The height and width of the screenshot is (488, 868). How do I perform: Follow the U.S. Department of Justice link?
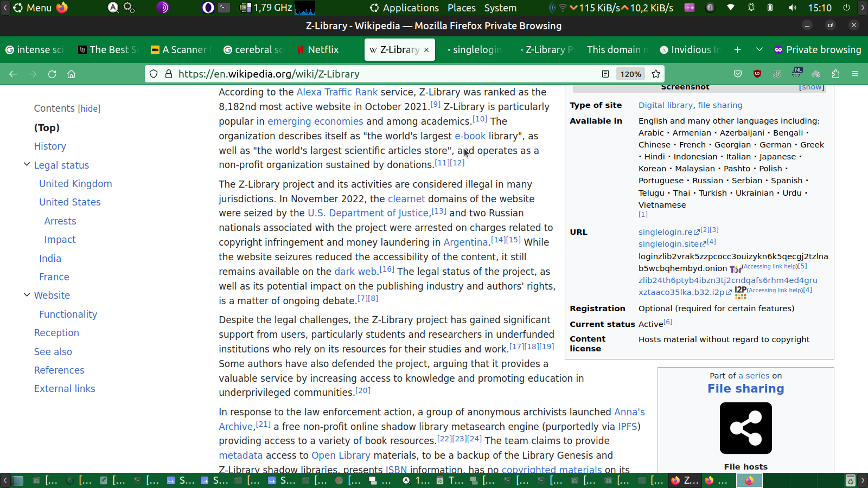pyautogui.click(x=368, y=213)
